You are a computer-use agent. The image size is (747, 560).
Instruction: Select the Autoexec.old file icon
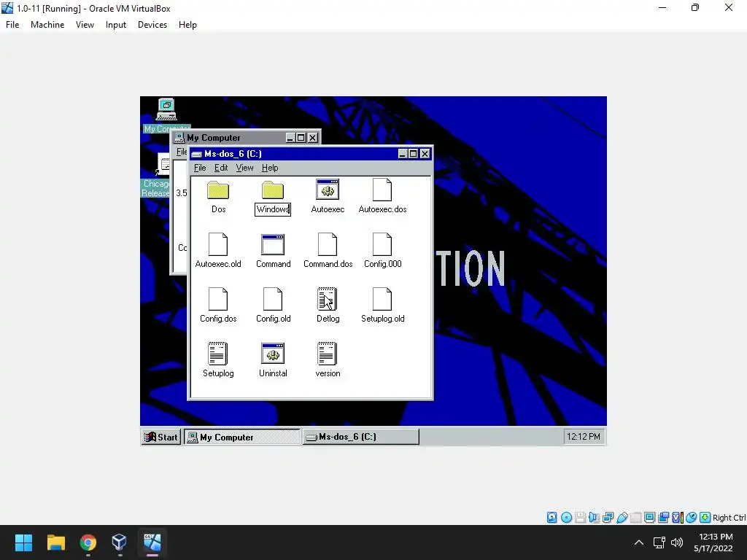pos(218,244)
